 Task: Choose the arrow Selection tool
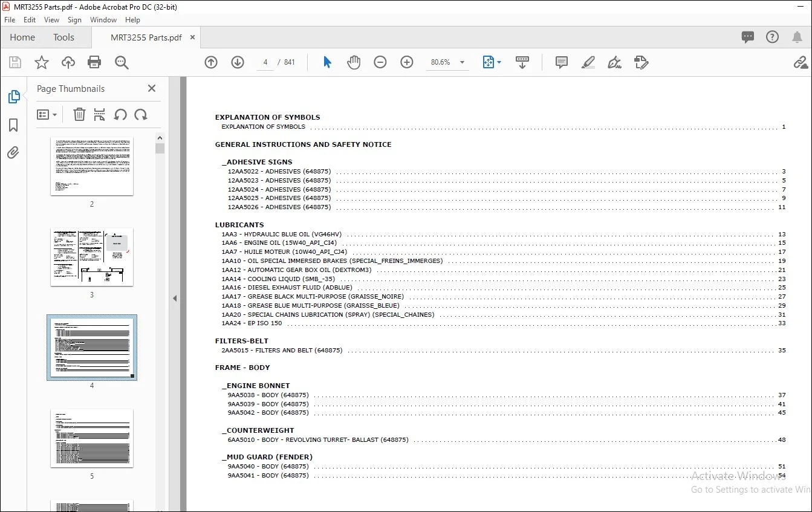[x=327, y=62]
